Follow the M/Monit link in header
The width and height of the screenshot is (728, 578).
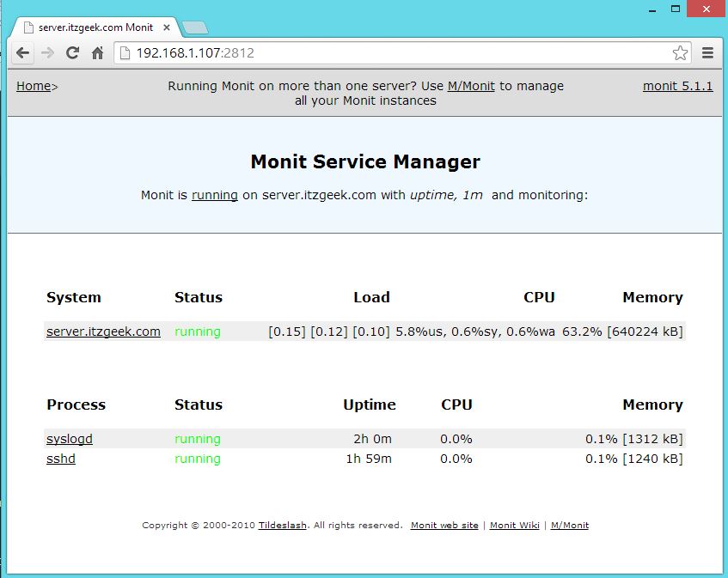(x=471, y=86)
